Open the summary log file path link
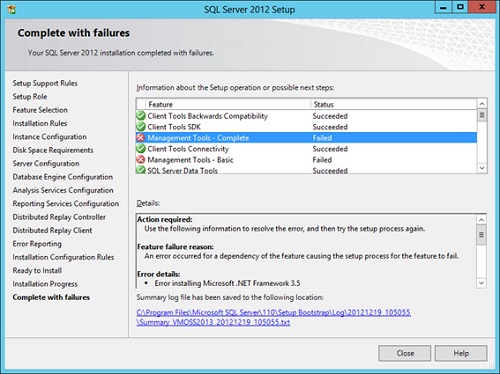Viewport: 500px width, 374px height. [x=273, y=312]
